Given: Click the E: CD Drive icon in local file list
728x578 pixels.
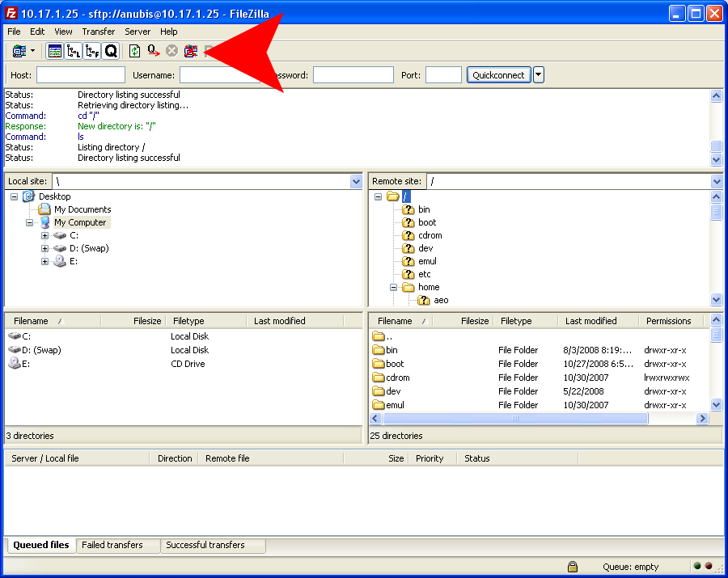Looking at the screenshot, I should click(15, 363).
